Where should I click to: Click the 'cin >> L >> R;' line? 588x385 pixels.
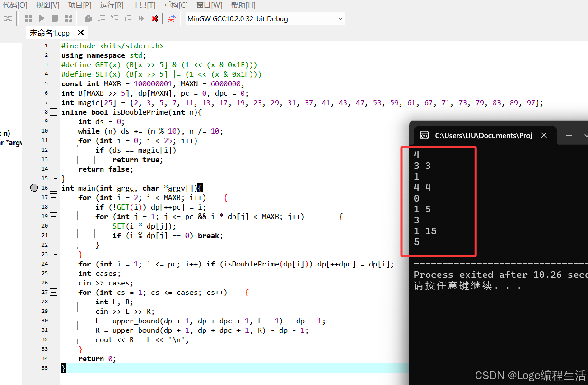(x=125, y=311)
